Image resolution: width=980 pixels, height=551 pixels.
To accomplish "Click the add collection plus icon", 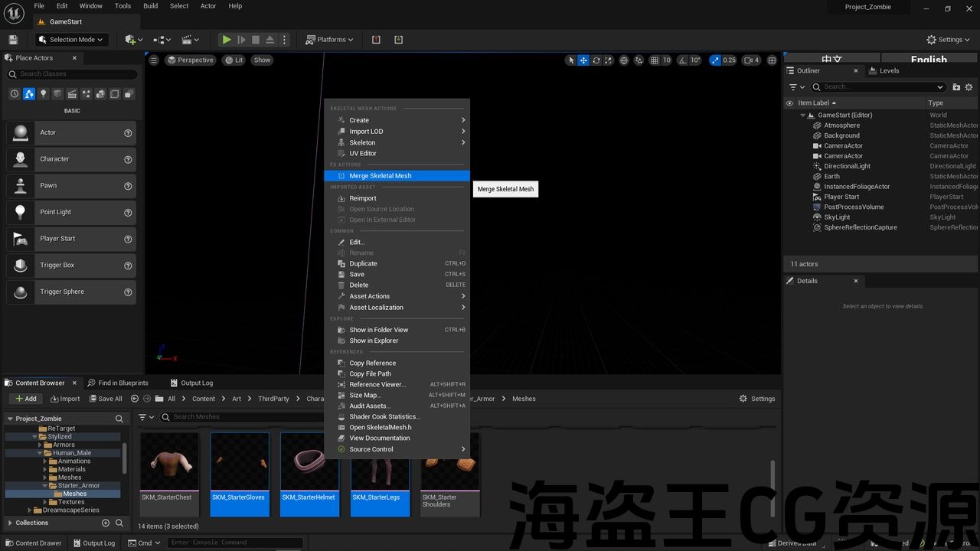I will click(106, 523).
